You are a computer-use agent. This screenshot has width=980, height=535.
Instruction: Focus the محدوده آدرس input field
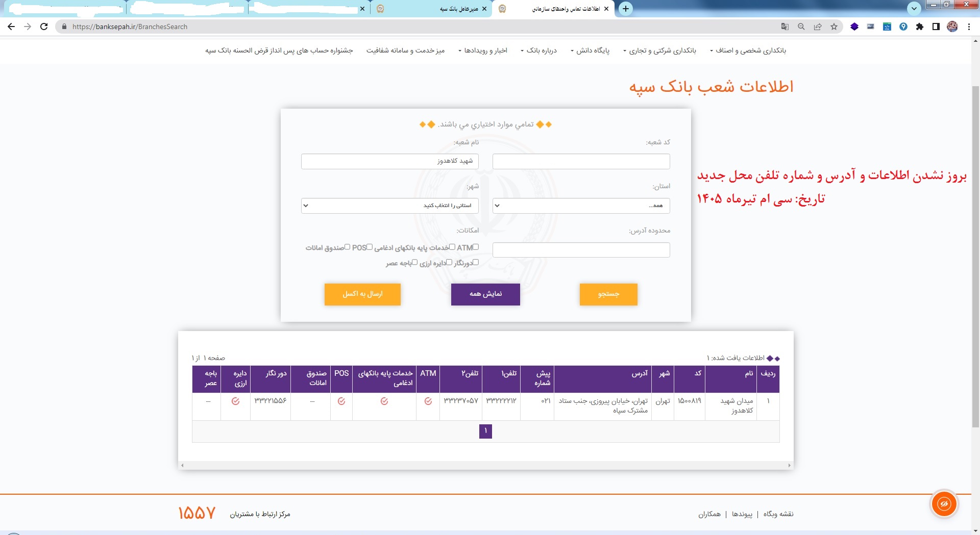tap(581, 250)
